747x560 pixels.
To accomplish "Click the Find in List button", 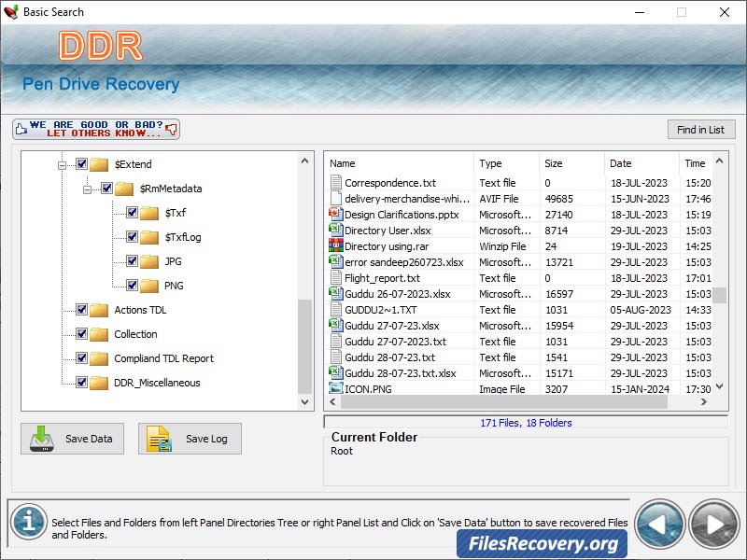I will 701,129.
